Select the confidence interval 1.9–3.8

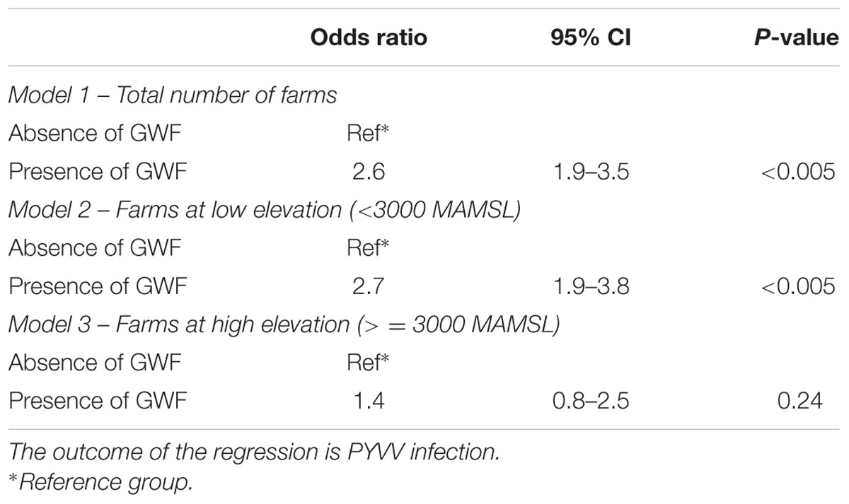pos(590,287)
